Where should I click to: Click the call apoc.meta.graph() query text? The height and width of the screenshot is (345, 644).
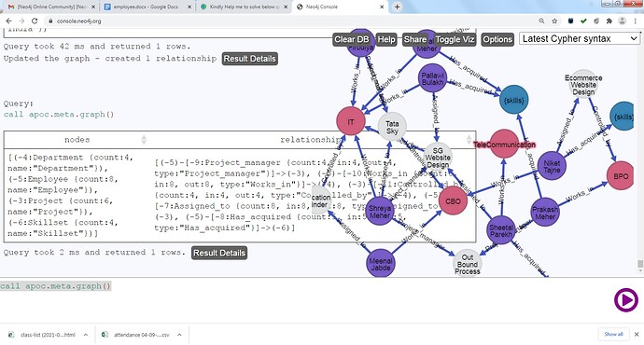pyautogui.click(x=59, y=115)
